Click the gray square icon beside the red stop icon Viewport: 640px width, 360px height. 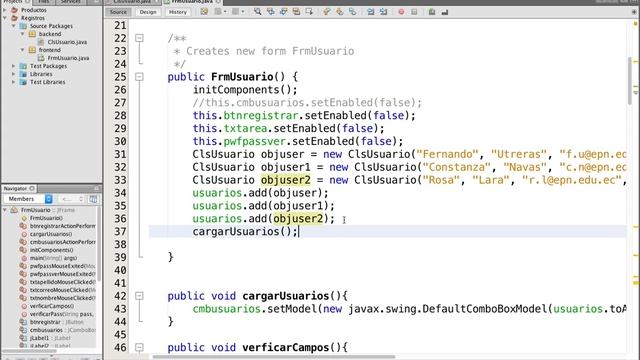point(414,12)
